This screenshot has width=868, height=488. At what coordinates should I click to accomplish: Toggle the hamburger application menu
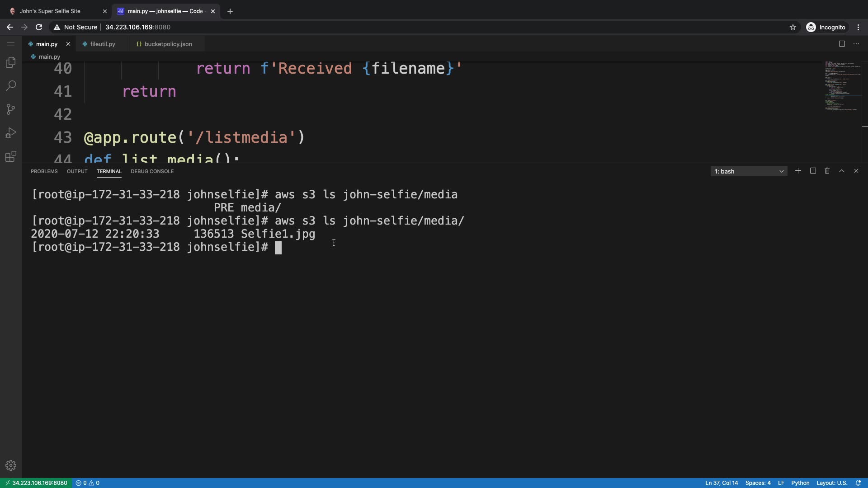click(11, 44)
